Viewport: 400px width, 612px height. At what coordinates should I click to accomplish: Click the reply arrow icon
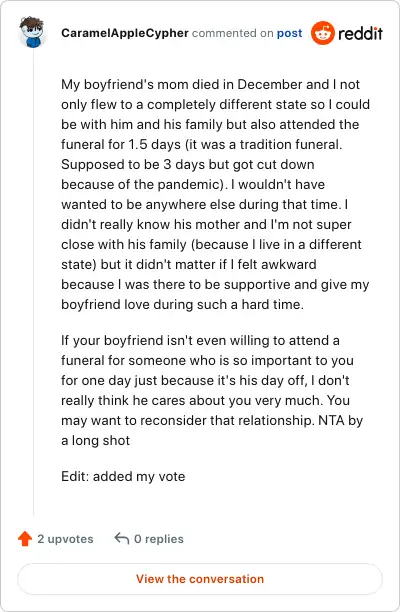point(122,539)
